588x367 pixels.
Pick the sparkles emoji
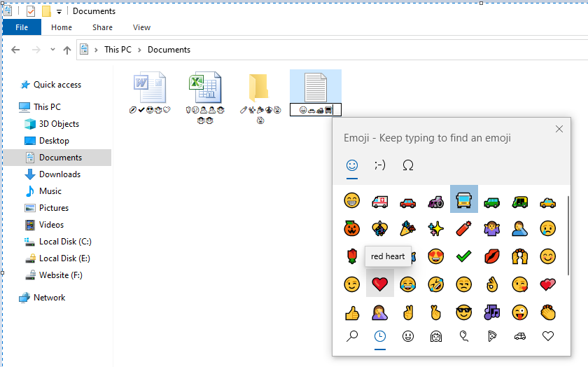435,228
